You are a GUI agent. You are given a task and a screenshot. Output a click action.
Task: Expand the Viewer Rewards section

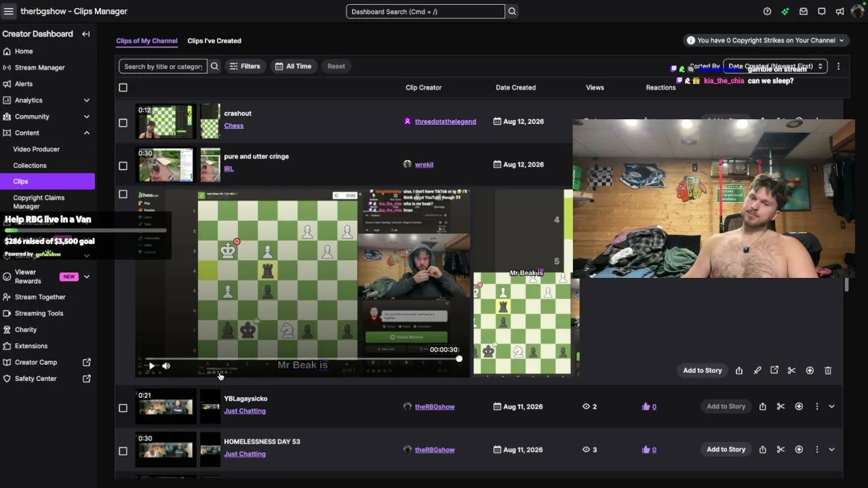pyautogui.click(x=86, y=277)
